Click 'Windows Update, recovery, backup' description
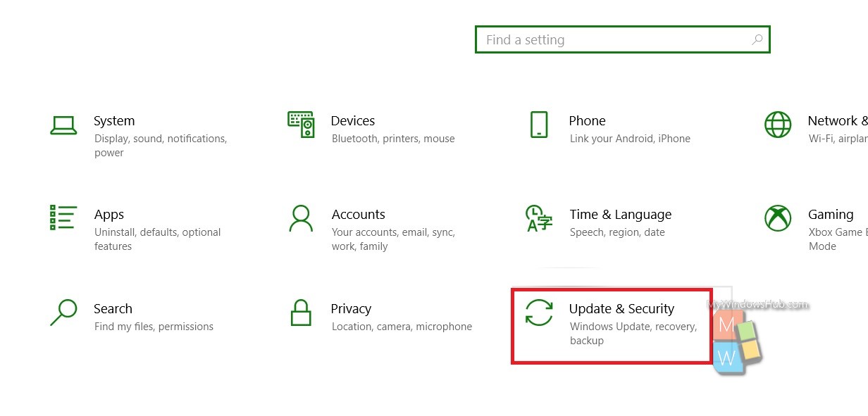Image resolution: width=868 pixels, height=416 pixels. click(633, 334)
